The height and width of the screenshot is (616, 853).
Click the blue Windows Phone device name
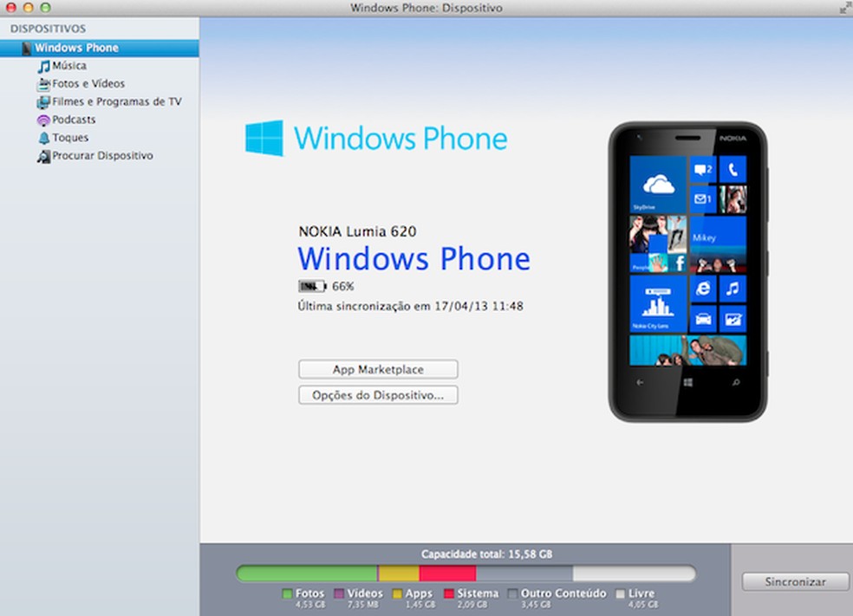tap(414, 259)
